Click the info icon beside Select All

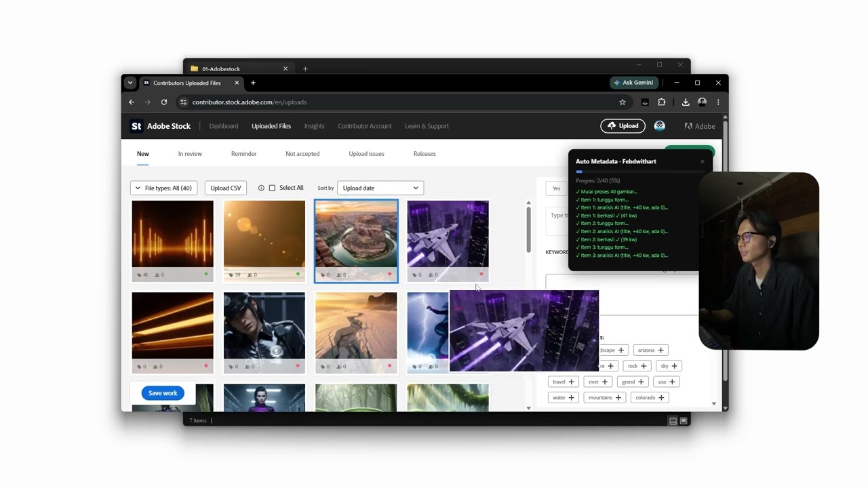pos(261,188)
